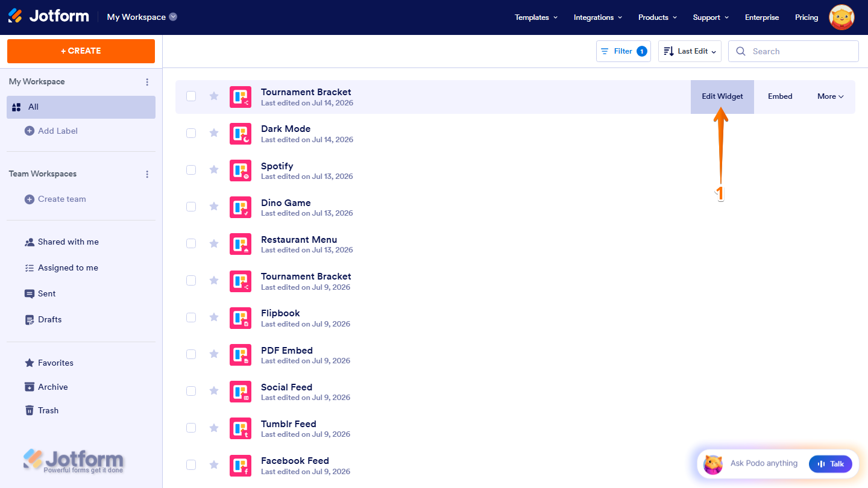Click the PDF Embed widget icon

(x=241, y=355)
